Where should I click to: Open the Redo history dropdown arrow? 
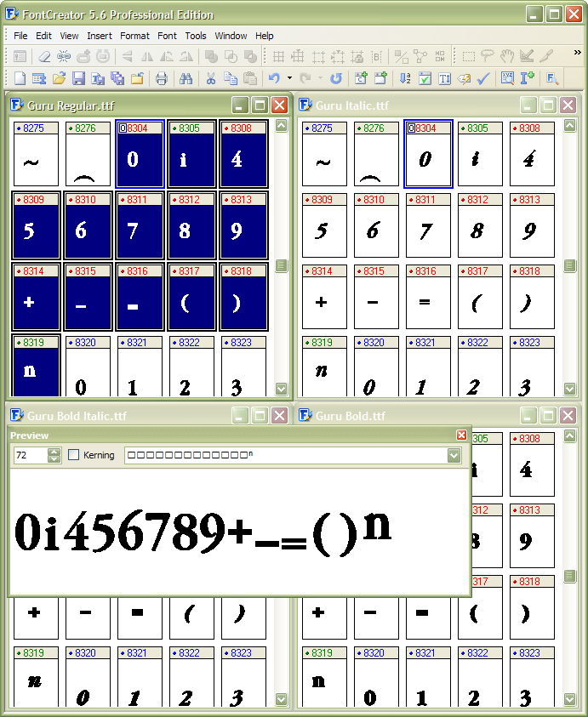[x=320, y=78]
